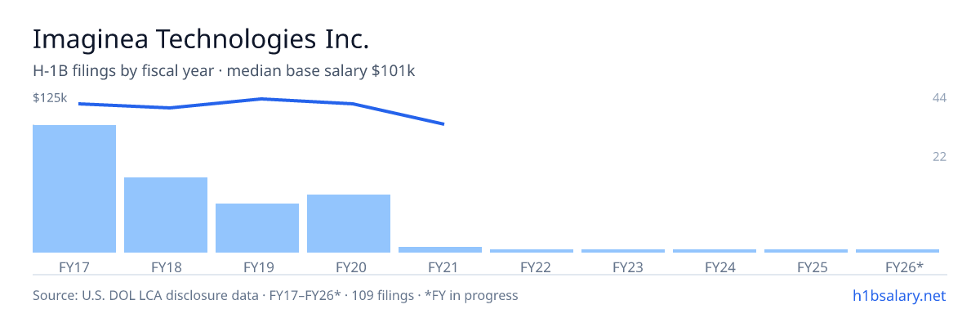This screenshot has height=327, width=980.
Task: Click the H-1B filings subtitle text
Action: (224, 71)
